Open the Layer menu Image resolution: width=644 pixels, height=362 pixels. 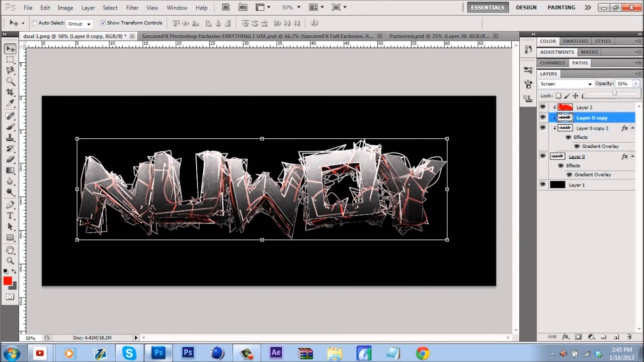tap(88, 8)
